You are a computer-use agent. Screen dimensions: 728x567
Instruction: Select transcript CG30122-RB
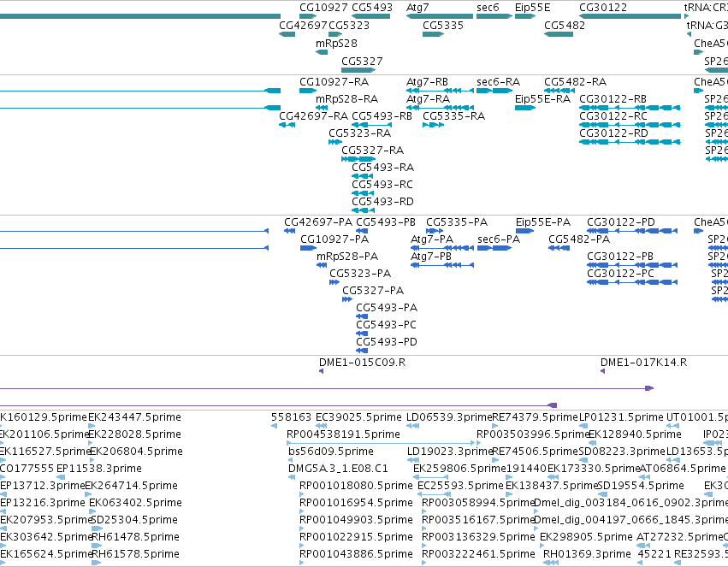[x=630, y=108]
